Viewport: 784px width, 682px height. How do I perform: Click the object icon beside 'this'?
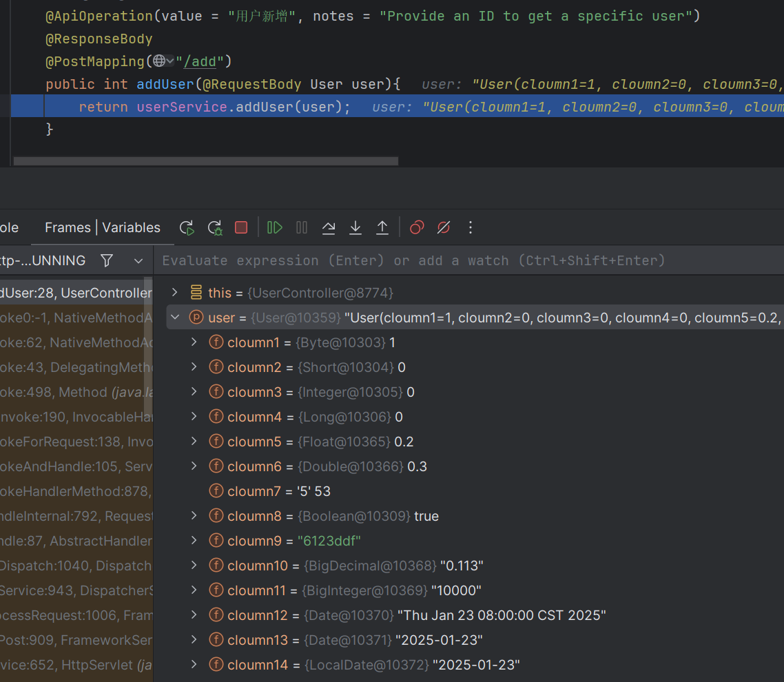(196, 292)
